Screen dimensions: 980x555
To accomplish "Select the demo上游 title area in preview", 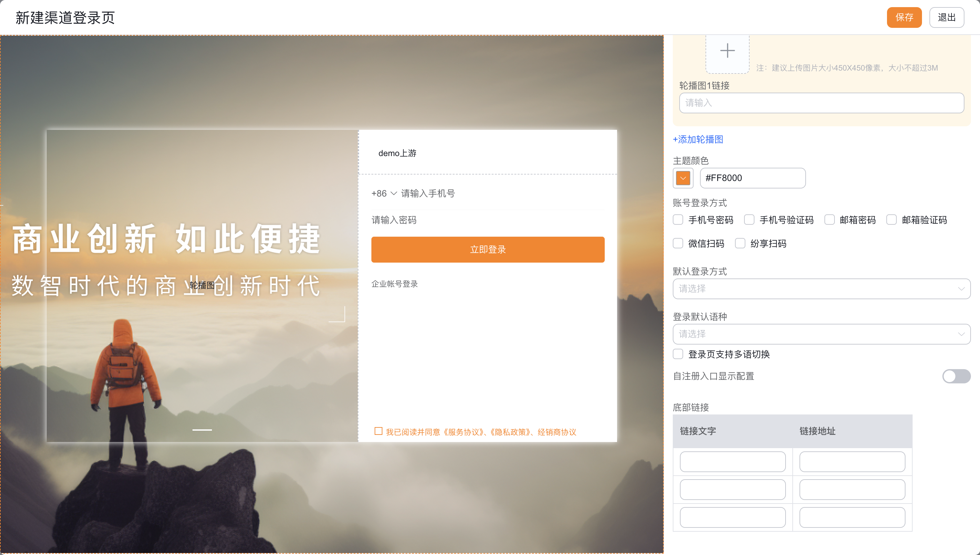I will (x=487, y=153).
